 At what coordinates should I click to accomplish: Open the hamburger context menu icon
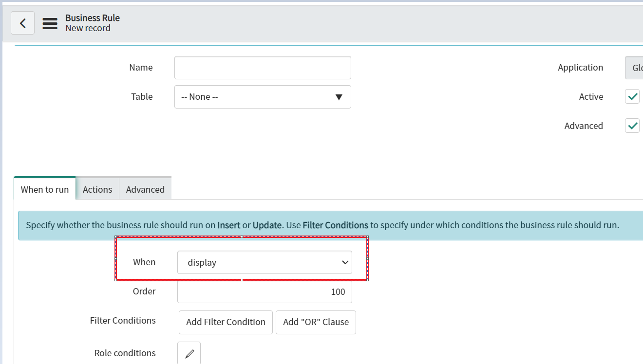click(50, 23)
